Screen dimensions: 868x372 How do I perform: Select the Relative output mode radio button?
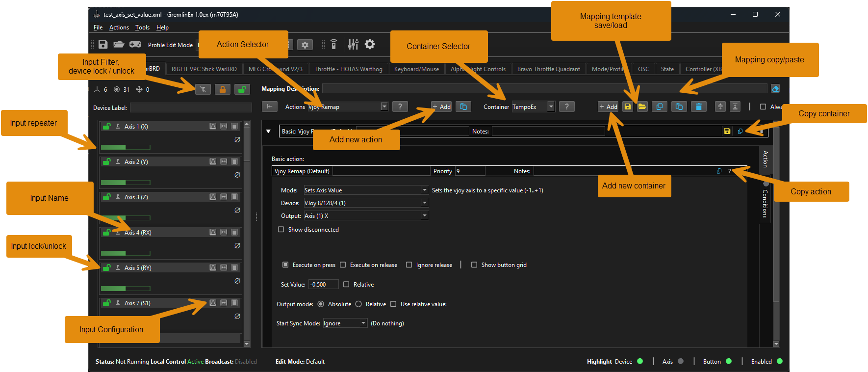tap(359, 304)
